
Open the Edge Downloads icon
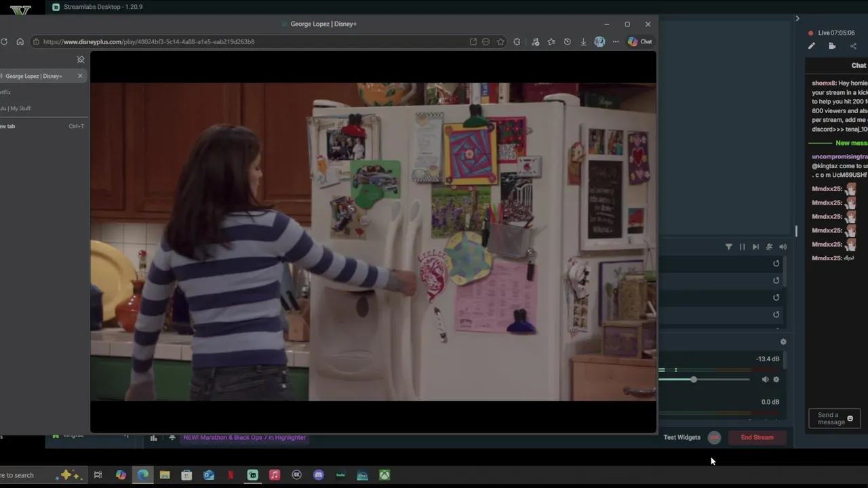[583, 41]
